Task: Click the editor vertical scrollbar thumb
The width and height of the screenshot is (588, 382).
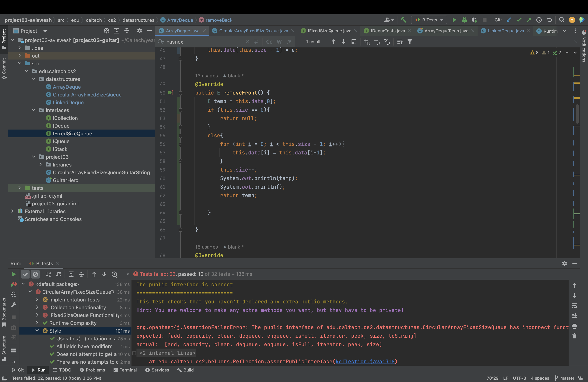Action: coord(577,114)
